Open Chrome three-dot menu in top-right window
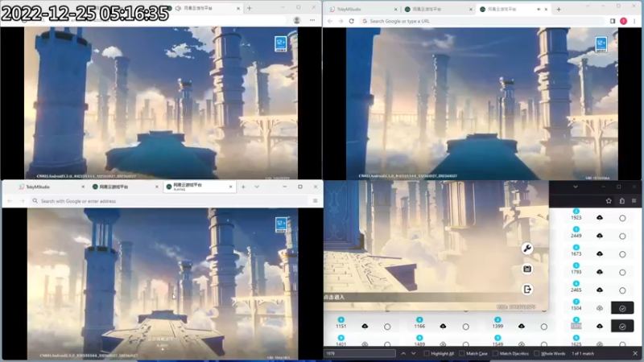This screenshot has width=644, height=362. click(634, 21)
